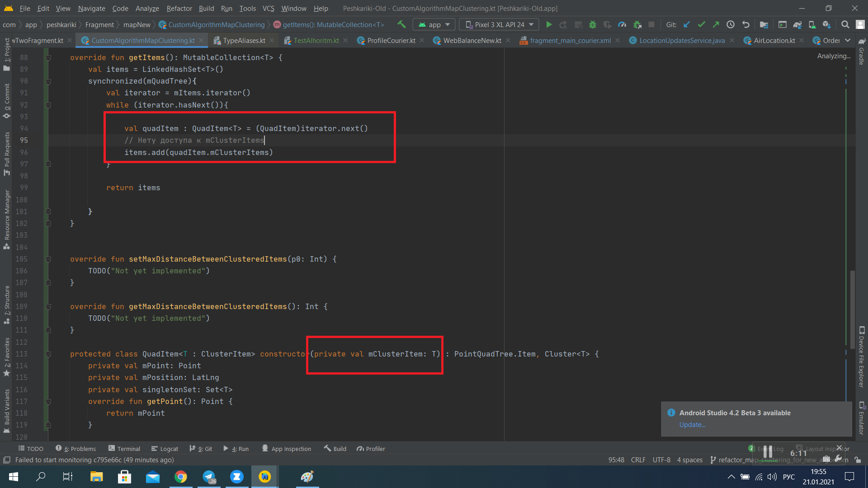Click the Git rollback arrow icon

tap(745, 24)
